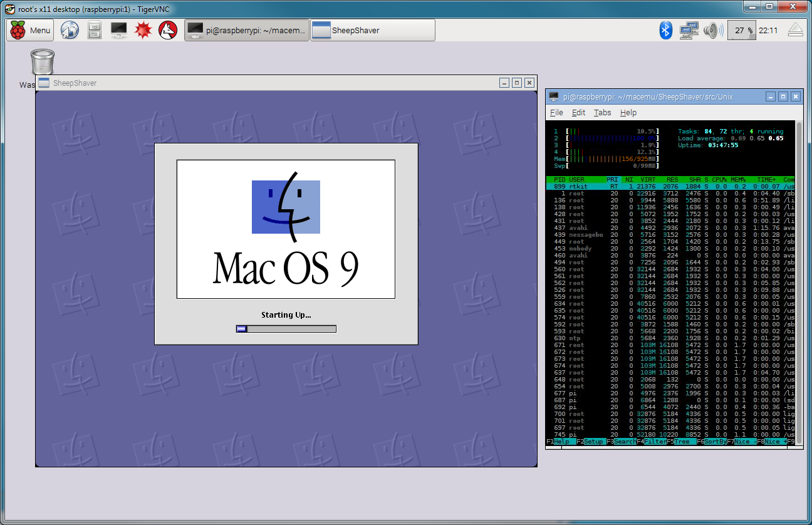This screenshot has width=812, height=525.
Task: Open the network connections tray icon
Action: [x=688, y=30]
